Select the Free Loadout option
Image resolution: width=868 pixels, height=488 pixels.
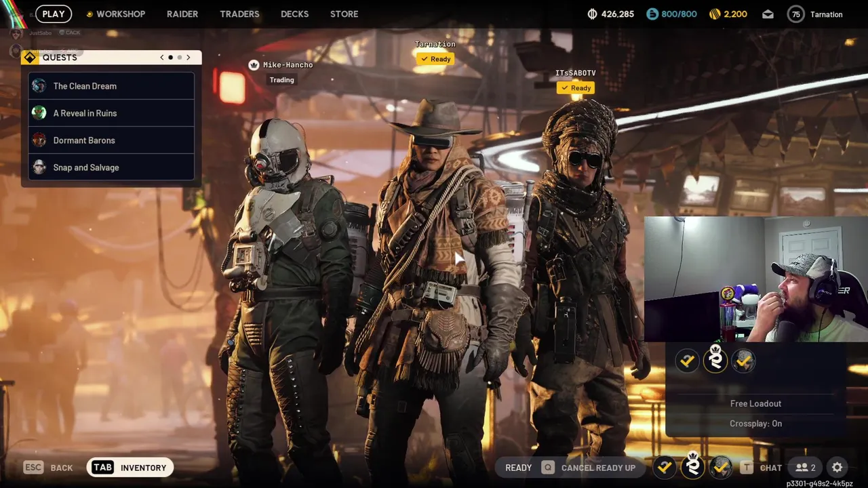(755, 403)
